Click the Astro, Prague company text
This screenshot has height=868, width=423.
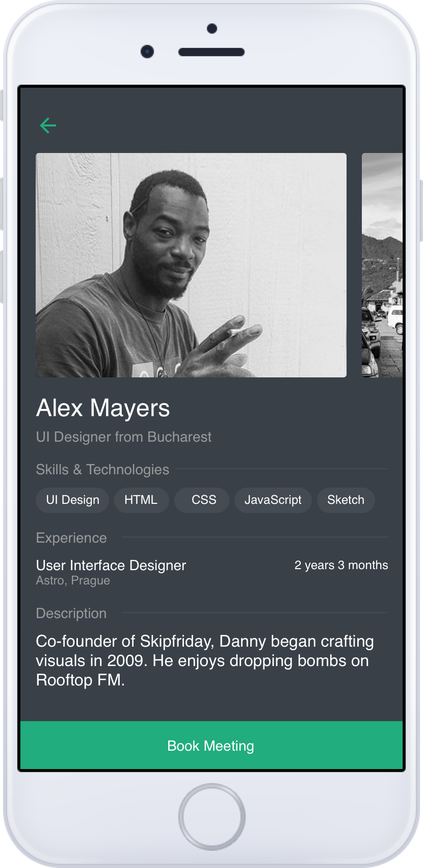(73, 580)
